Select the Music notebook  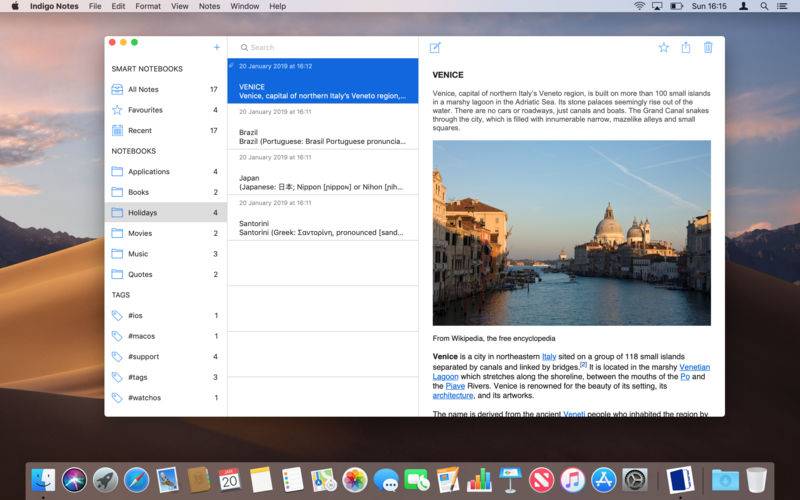point(165,254)
